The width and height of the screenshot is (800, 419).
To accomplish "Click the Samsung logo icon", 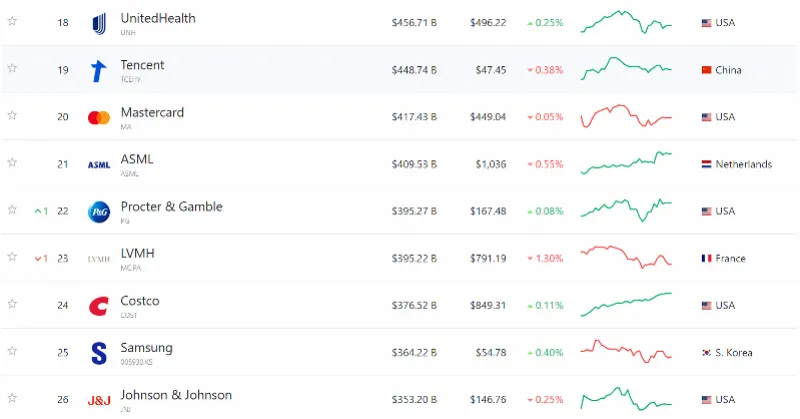I will 98,353.
